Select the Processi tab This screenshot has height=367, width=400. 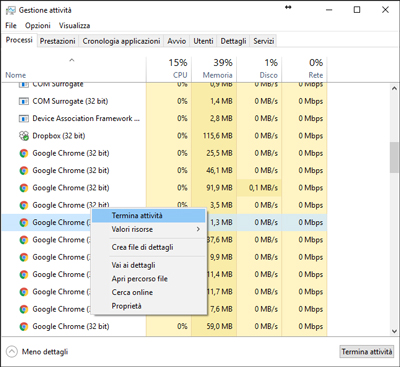click(19, 40)
